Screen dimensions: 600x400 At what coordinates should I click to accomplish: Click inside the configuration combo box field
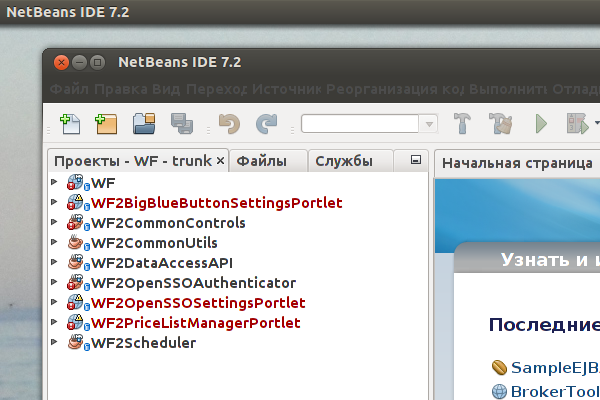[360, 124]
